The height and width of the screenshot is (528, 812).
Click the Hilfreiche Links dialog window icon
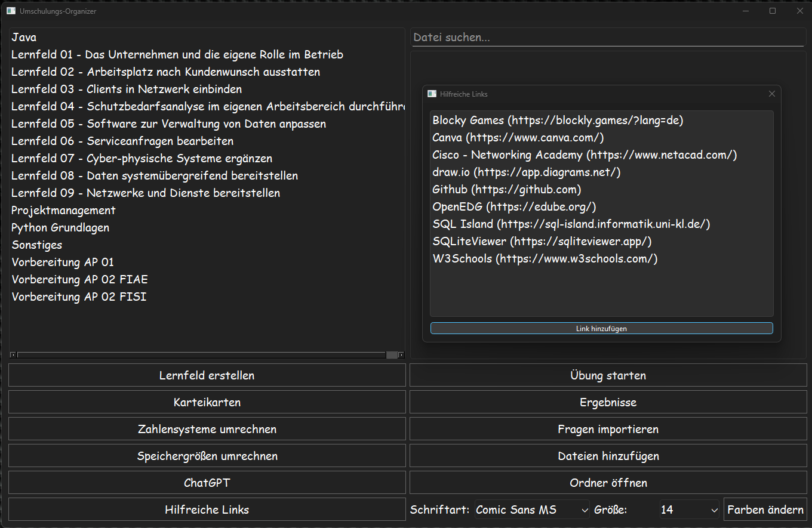point(432,94)
